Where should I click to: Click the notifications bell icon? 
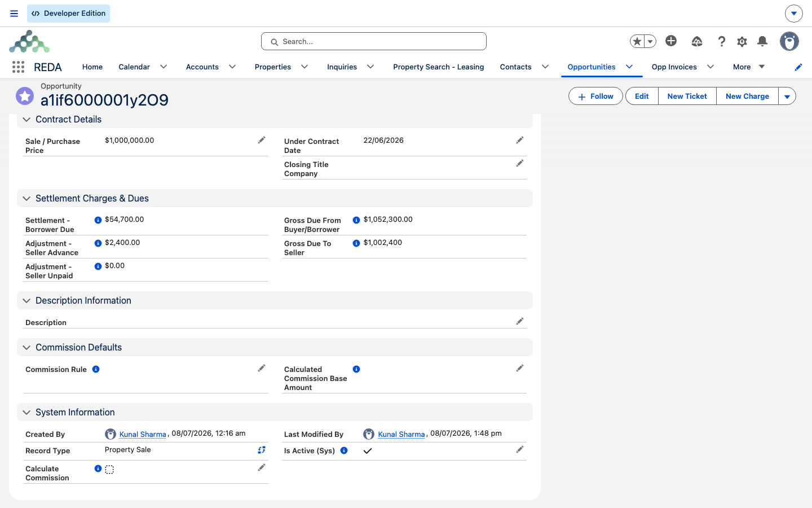pyautogui.click(x=762, y=41)
